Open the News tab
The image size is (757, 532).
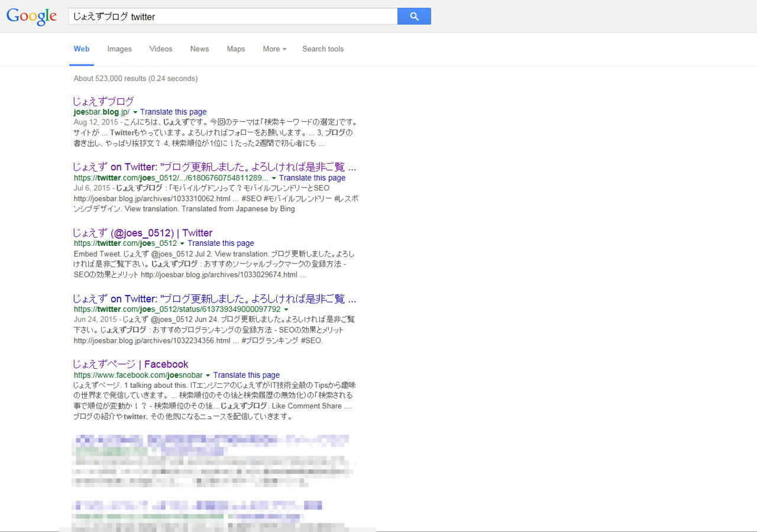pyautogui.click(x=199, y=49)
